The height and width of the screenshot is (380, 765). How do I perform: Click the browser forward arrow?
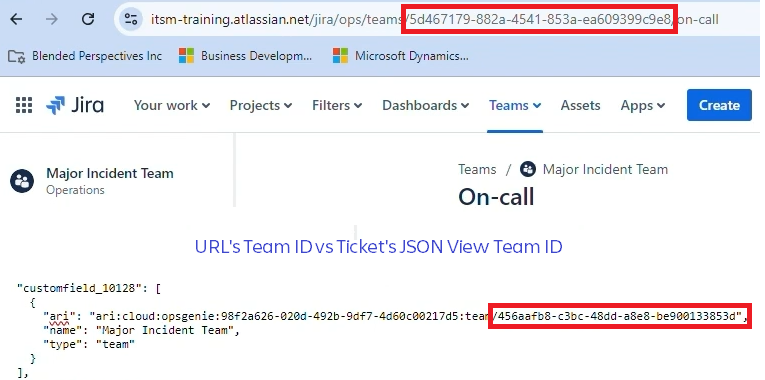51,19
